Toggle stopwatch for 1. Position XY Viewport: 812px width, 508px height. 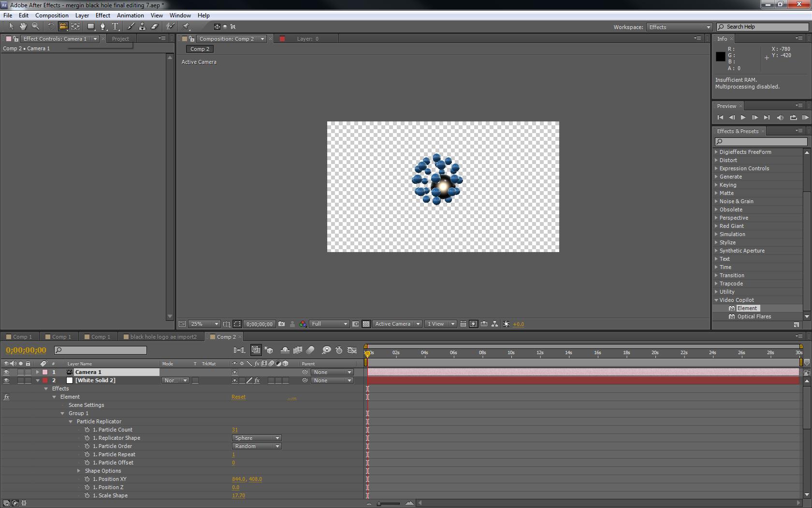(87, 479)
